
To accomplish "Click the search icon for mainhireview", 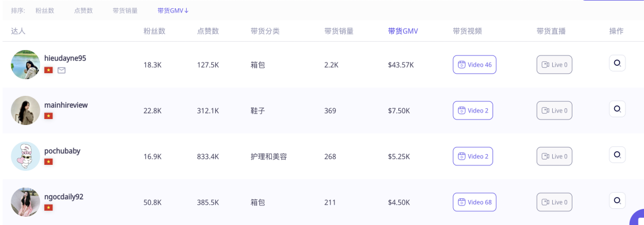I will pyautogui.click(x=617, y=109).
